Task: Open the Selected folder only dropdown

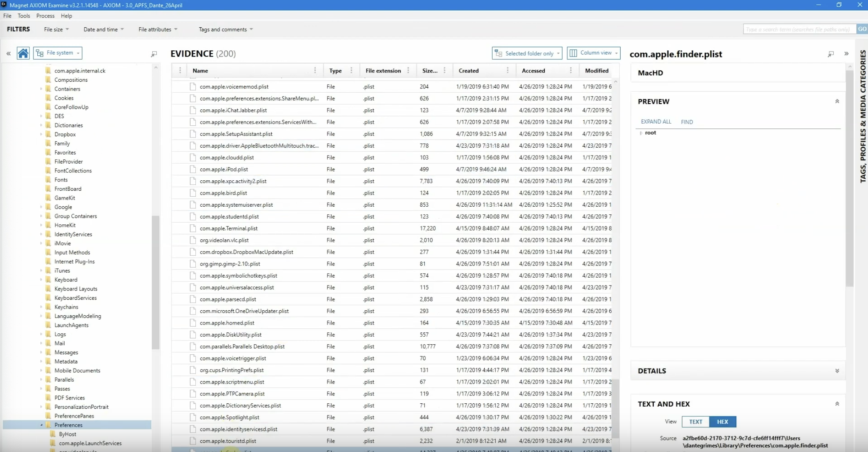Action: click(527, 53)
